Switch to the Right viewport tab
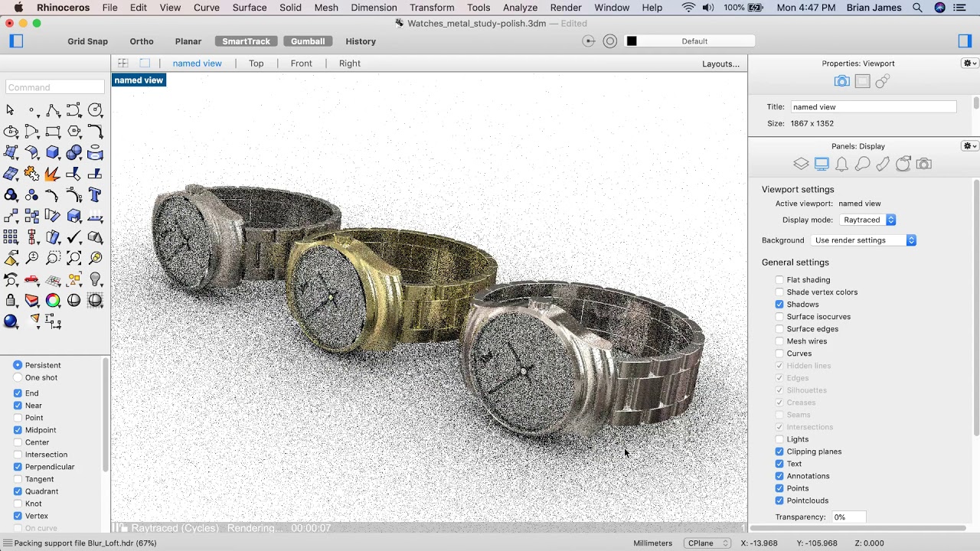 coord(350,64)
